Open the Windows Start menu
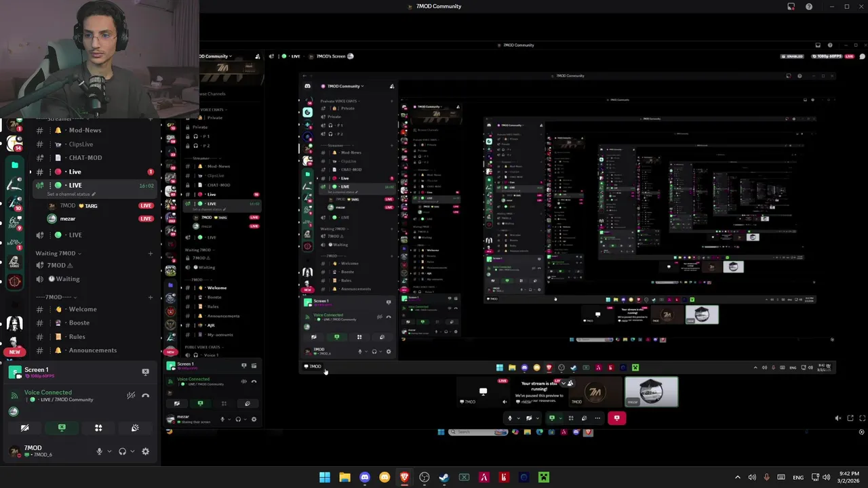 click(x=325, y=477)
